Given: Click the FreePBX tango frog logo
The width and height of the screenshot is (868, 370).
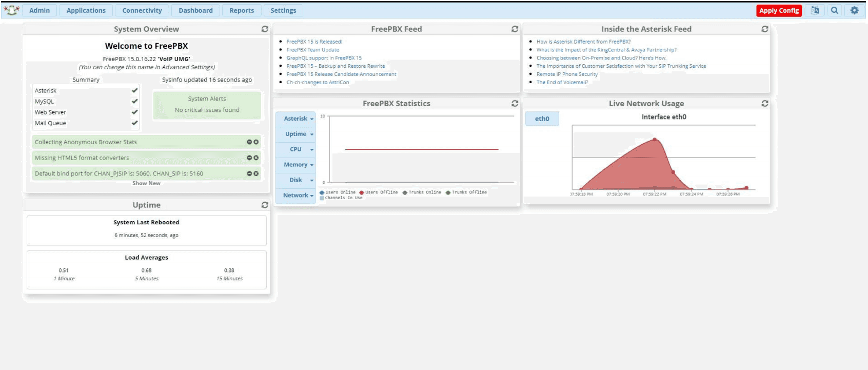Looking at the screenshot, I should point(11,10).
